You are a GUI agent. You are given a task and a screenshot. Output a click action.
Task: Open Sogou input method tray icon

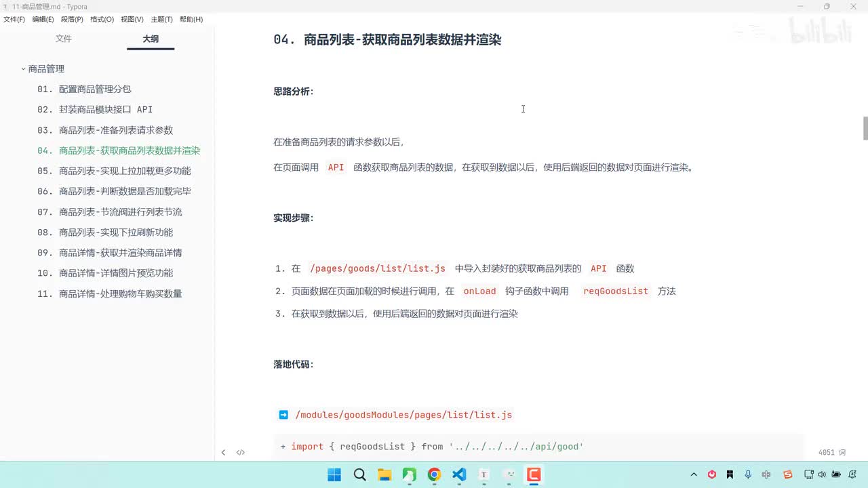[x=788, y=474]
